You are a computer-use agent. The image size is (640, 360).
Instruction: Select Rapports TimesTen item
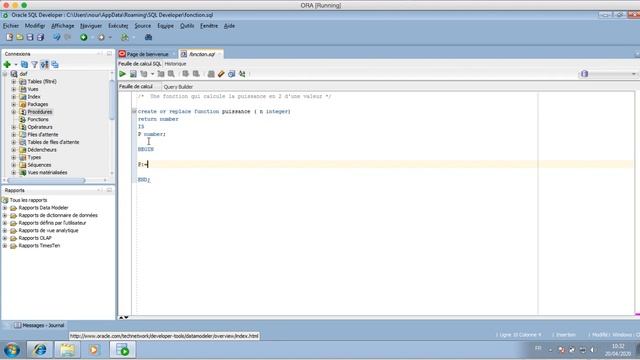coord(39,246)
